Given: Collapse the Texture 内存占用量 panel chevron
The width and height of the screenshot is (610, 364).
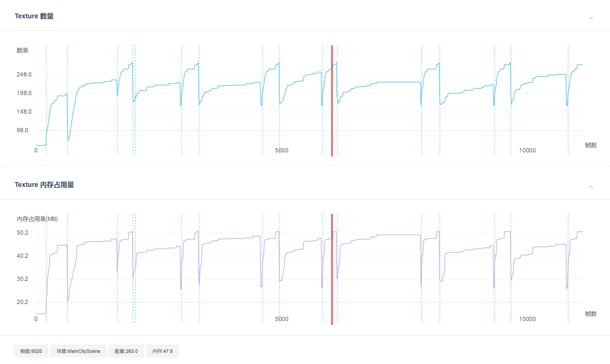Looking at the screenshot, I should (591, 187).
